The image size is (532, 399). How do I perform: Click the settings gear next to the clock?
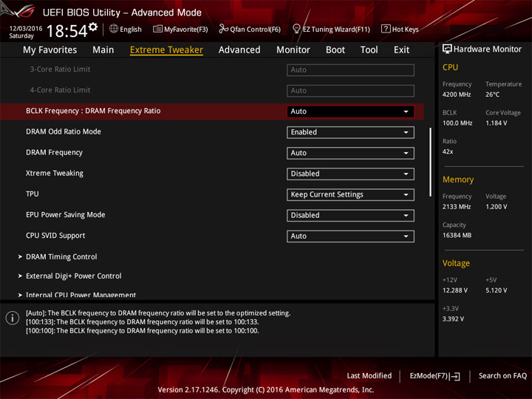(x=93, y=27)
